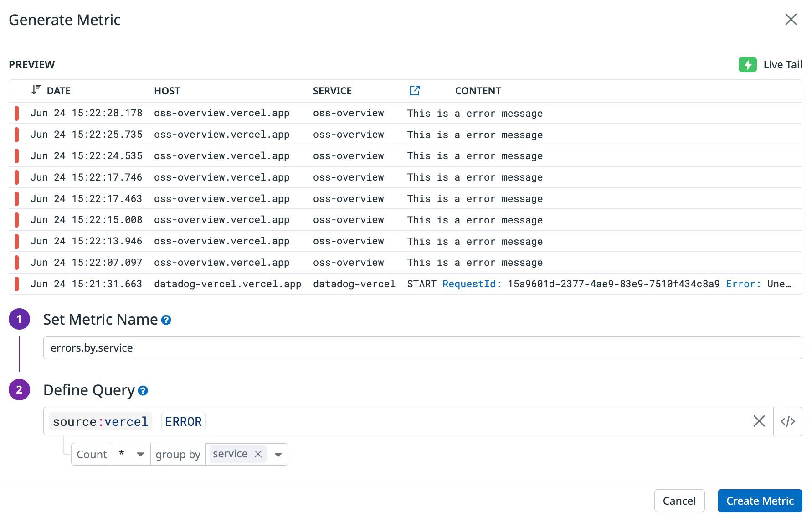Expand the group by dropdown arrow
Screen dimensions: 812x518
(278, 455)
